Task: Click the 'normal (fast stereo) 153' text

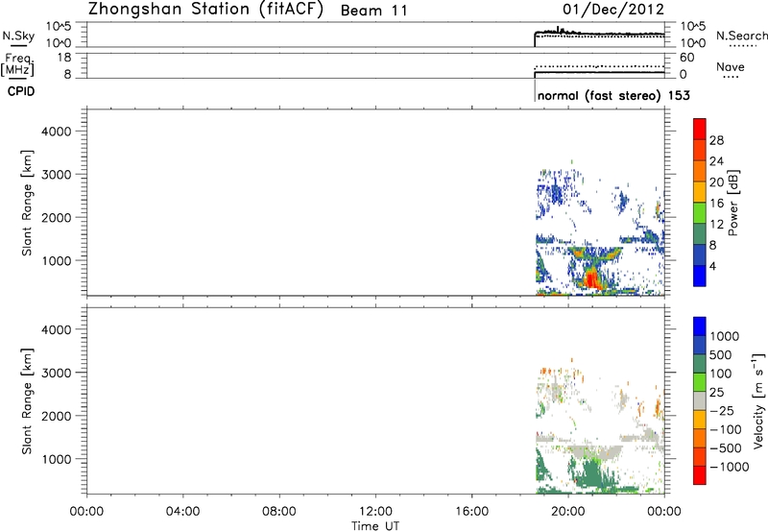Action: pos(613,95)
